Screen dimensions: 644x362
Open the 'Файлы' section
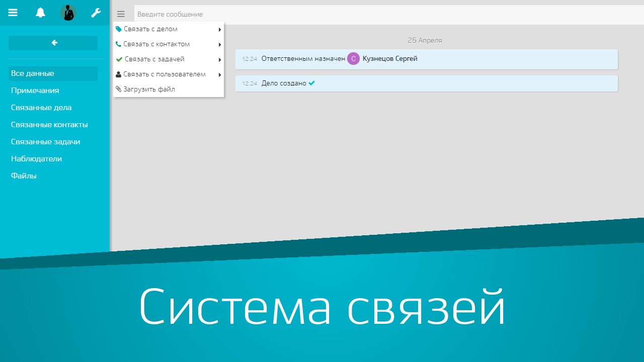23,175
